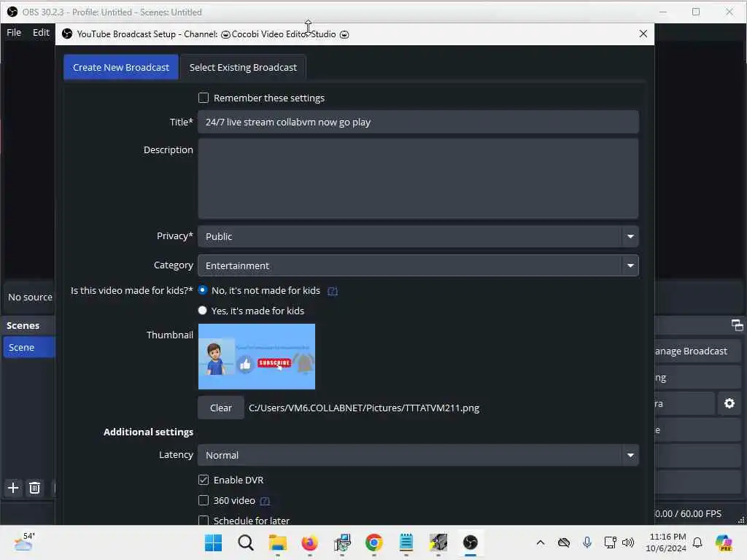This screenshot has height=560, width=747.
Task: Click the OBS logo in dialog title
Action: [x=67, y=34]
